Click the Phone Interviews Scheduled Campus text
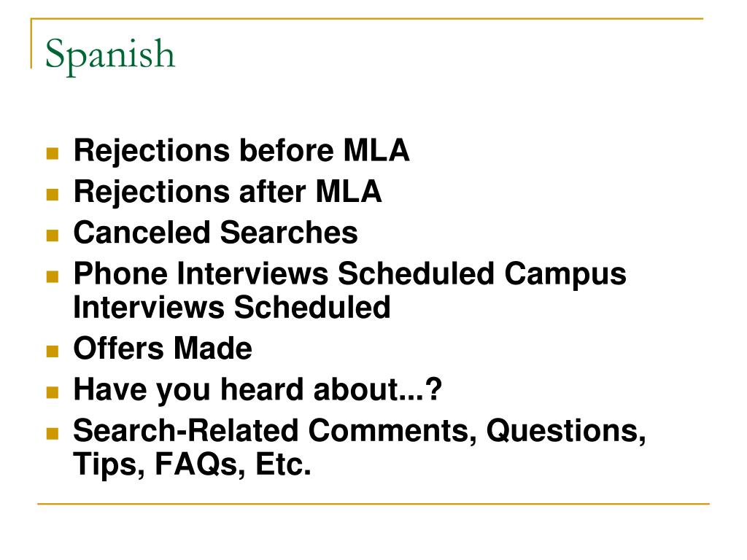Viewport: 747px width, 560px height. (349, 275)
